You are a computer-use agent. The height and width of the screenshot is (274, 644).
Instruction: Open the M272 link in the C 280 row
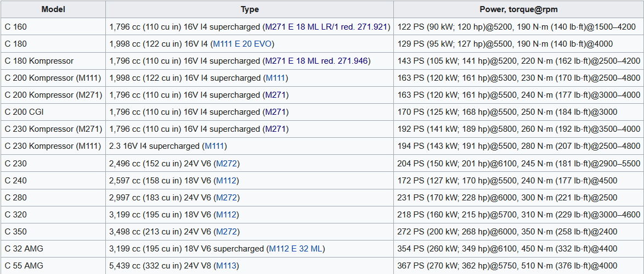(x=227, y=198)
